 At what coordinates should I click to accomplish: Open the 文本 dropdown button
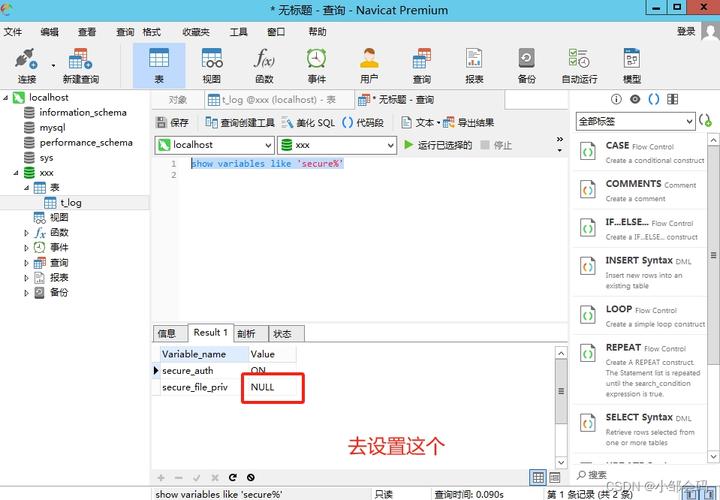pos(421,123)
